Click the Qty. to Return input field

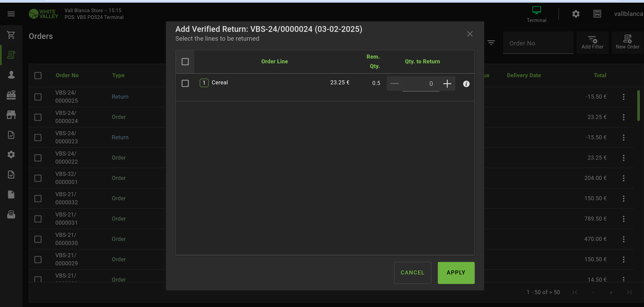tap(421, 84)
